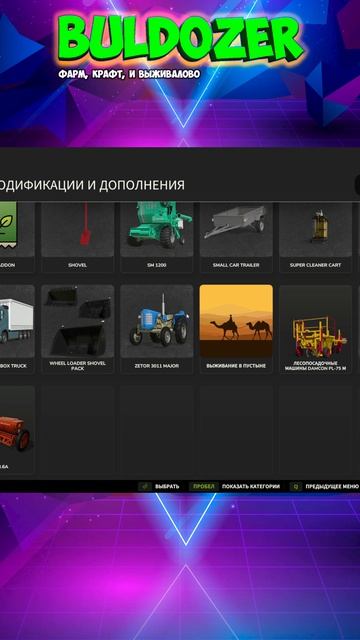The height and width of the screenshot is (640, 360).
Task: Click the МОДИФИКАЦИИ И ДОПОЛНЕНИЯ page heading
Action: (92, 185)
